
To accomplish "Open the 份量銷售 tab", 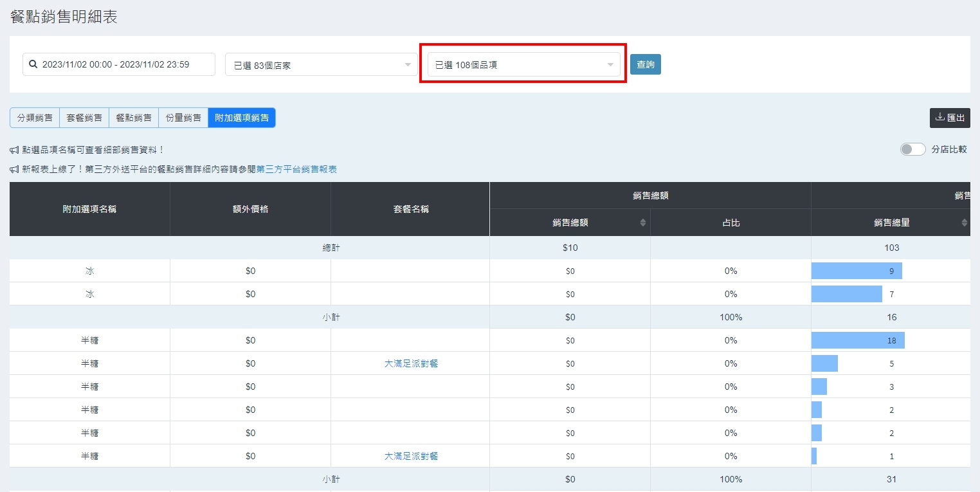I will point(183,118).
